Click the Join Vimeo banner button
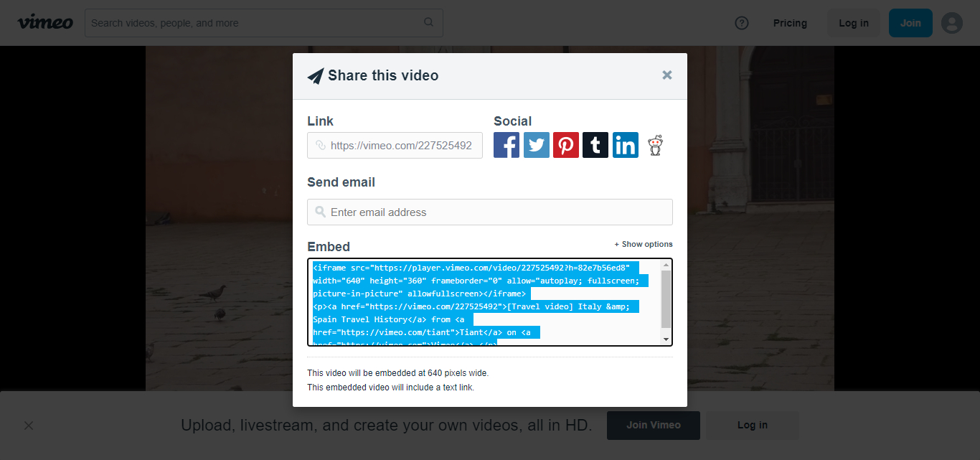This screenshot has width=980, height=460. (x=654, y=425)
